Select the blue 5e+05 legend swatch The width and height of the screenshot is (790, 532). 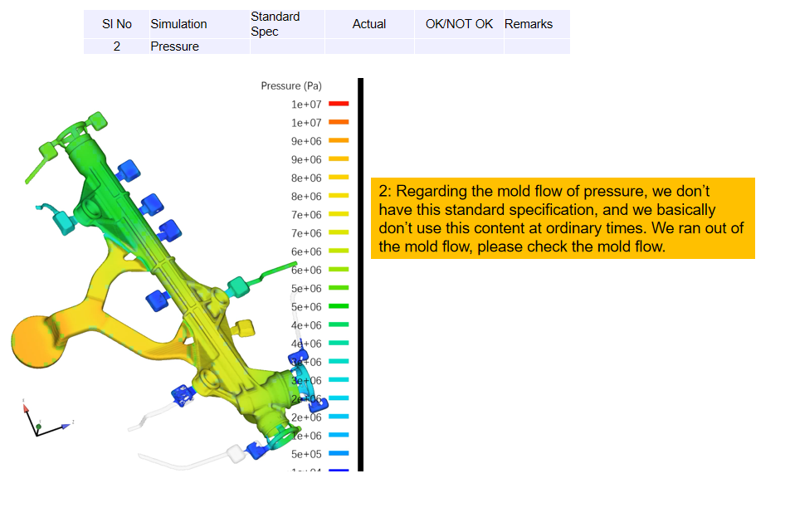tap(339, 454)
